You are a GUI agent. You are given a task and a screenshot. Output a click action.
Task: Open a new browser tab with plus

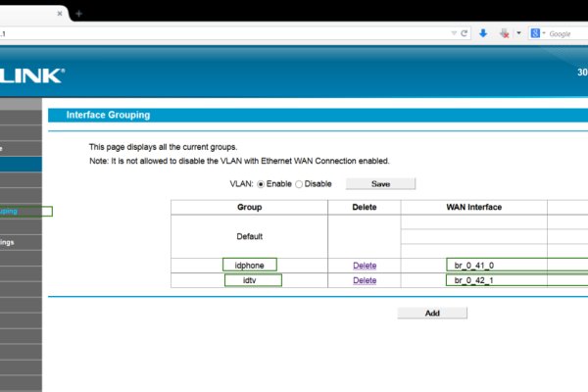point(78,13)
